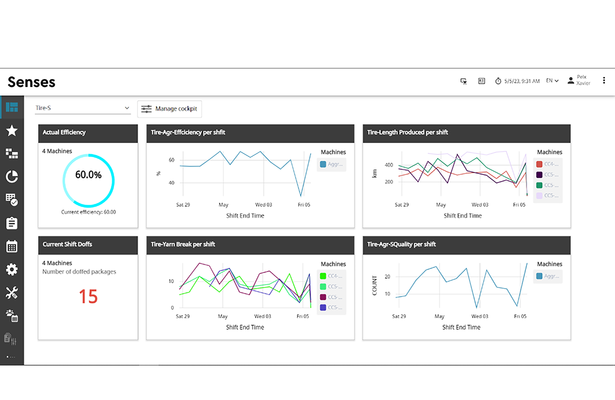Toggle the Aggr series in Tire-Agr-SQuality legend
615x400 pixels.
[547, 276]
